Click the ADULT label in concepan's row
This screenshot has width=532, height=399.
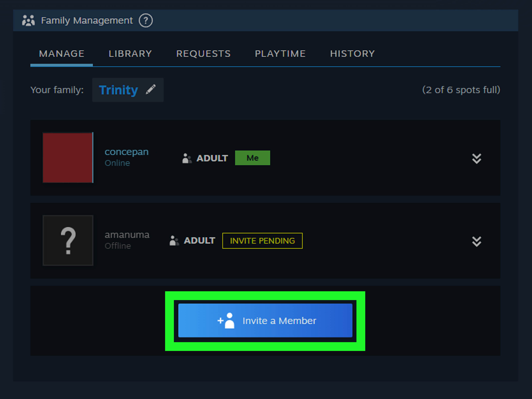pyautogui.click(x=212, y=158)
